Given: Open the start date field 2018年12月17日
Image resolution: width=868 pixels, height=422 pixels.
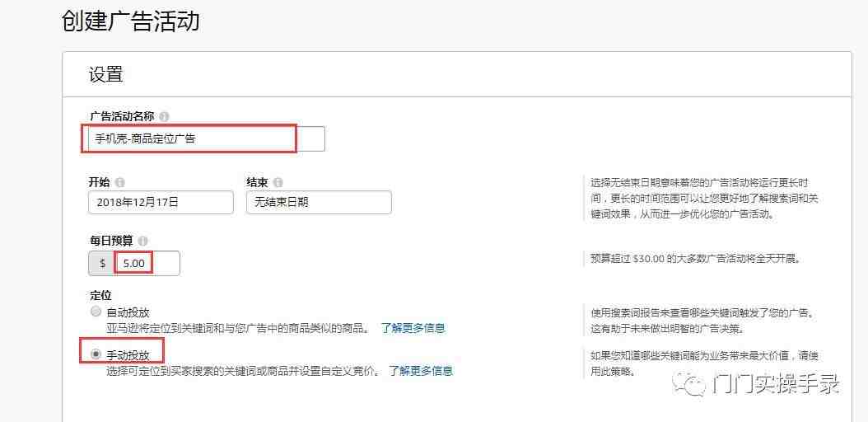Looking at the screenshot, I should (x=161, y=203).
